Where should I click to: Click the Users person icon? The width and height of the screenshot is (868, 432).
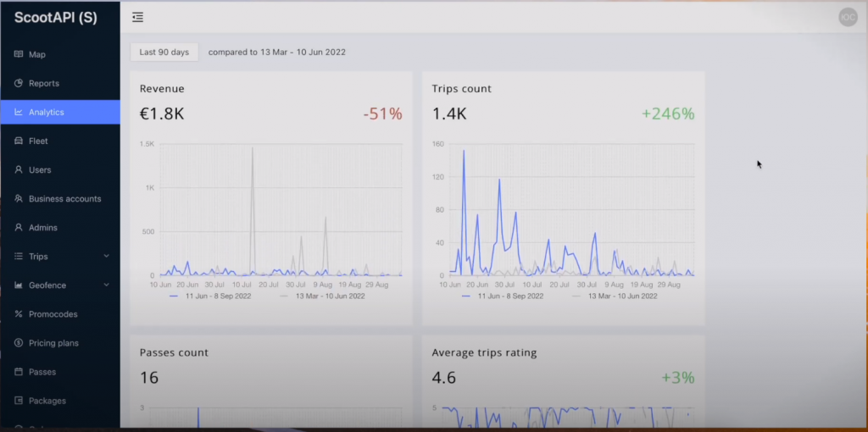[x=19, y=170]
